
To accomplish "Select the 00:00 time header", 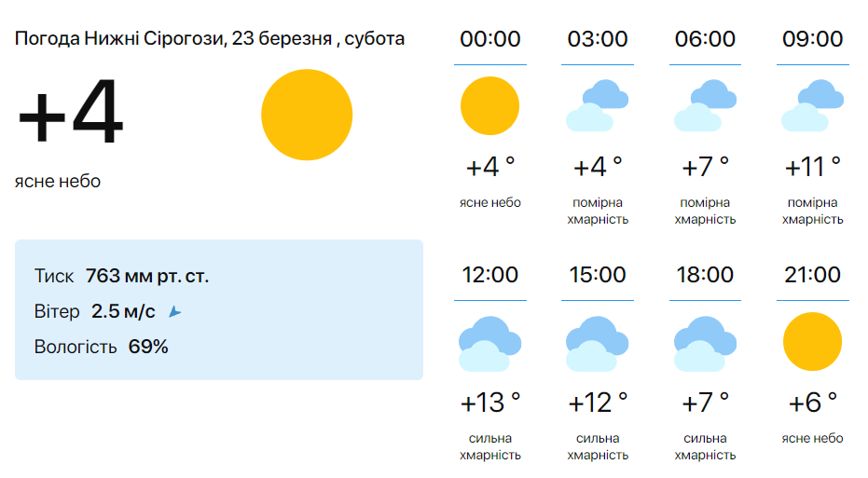I will 489,39.
